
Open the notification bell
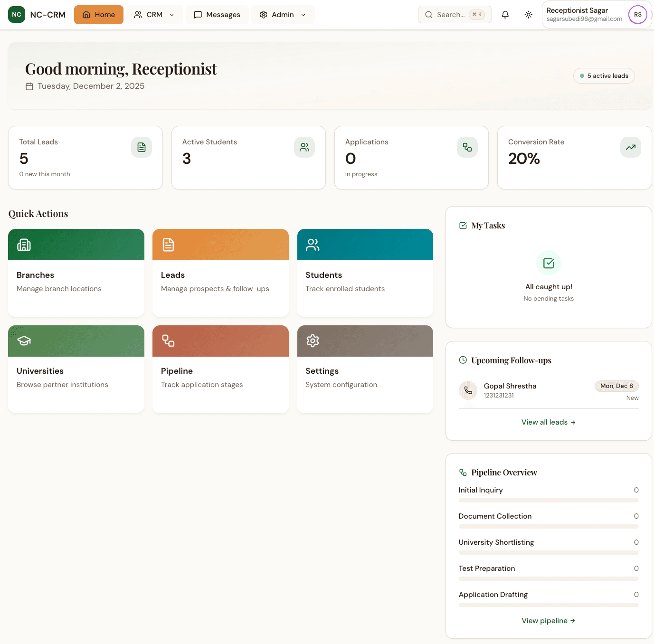click(x=505, y=15)
